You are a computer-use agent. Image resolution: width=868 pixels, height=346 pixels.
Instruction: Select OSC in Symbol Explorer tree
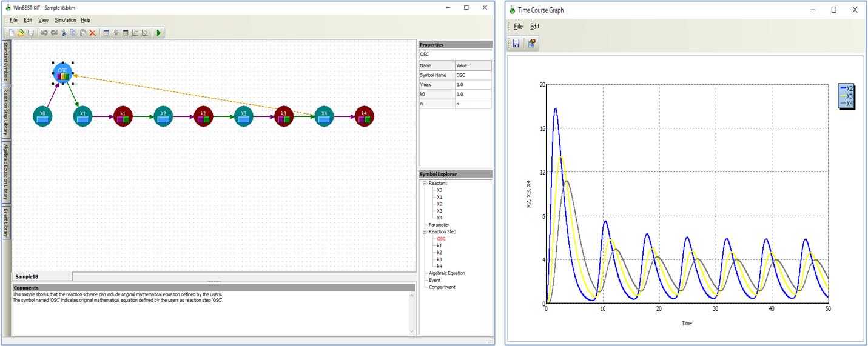click(x=441, y=239)
